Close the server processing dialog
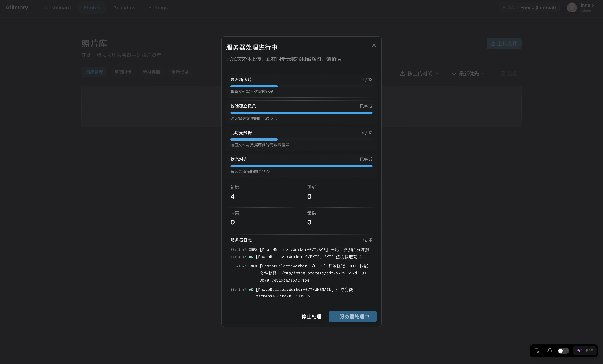Viewport: 603px width, 364px height. pos(374,45)
